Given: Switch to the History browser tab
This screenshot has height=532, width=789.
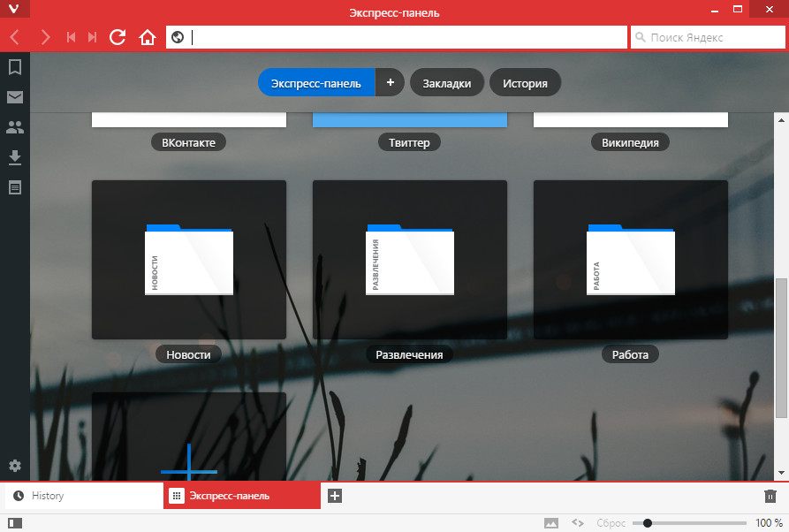Looking at the screenshot, I should click(84, 496).
